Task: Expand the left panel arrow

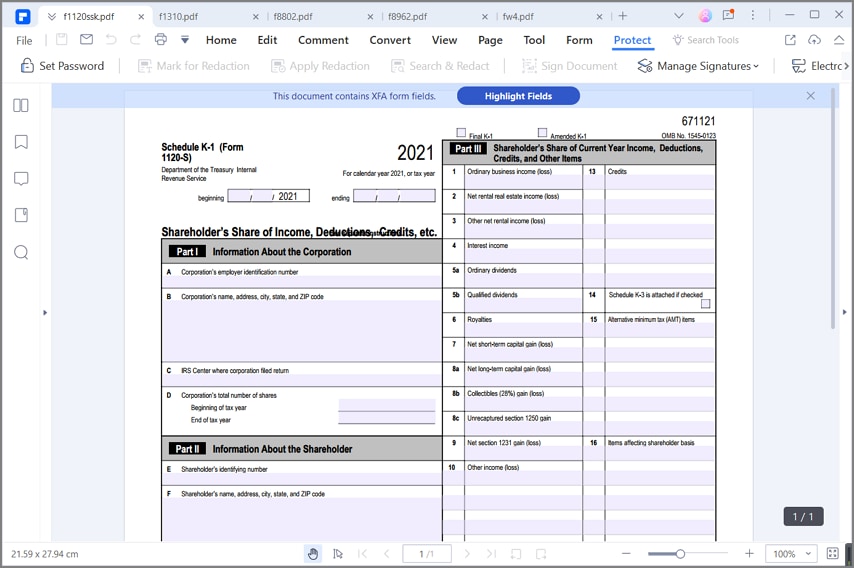Action: (x=45, y=313)
